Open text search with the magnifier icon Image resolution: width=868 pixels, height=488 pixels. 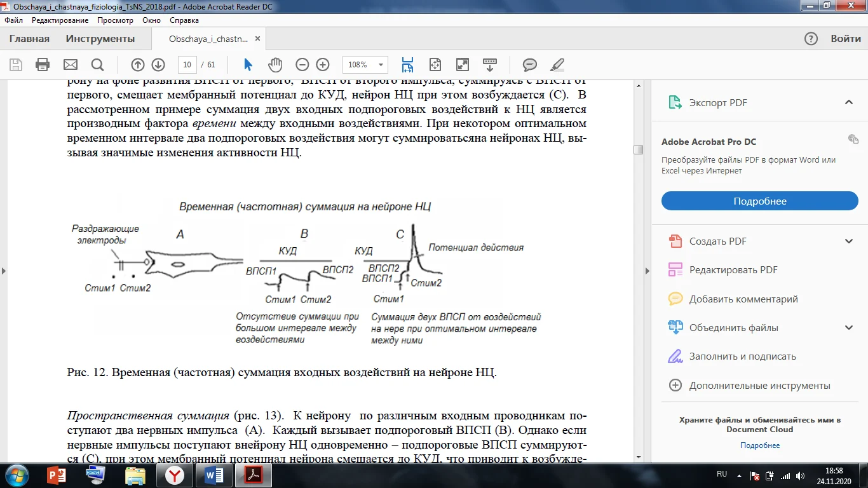click(x=97, y=65)
